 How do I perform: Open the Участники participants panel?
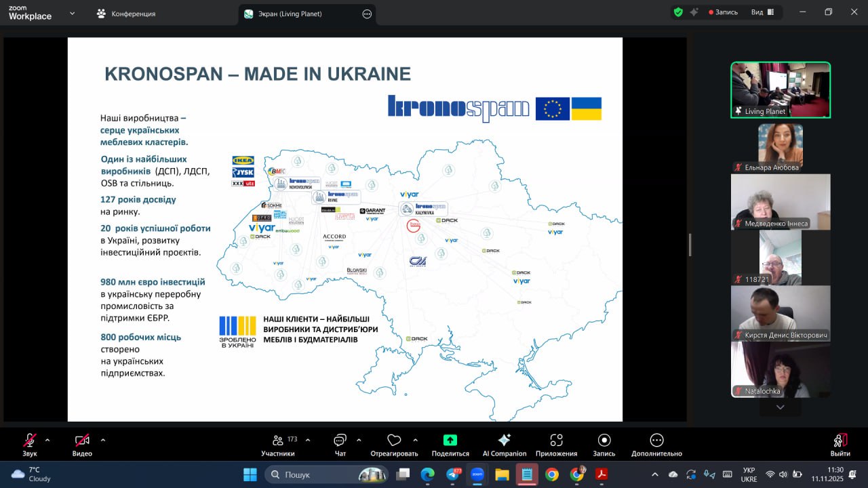pyautogui.click(x=278, y=445)
